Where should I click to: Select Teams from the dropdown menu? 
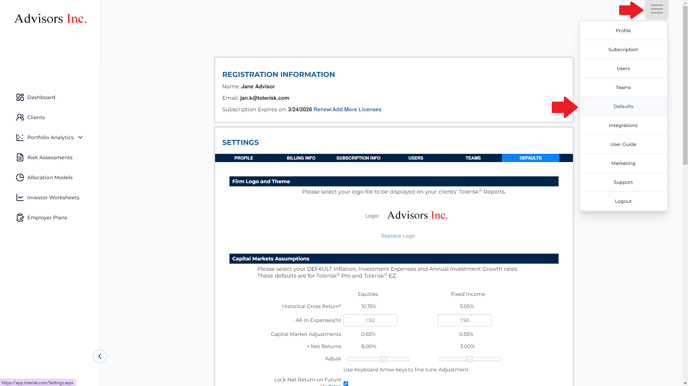pyautogui.click(x=623, y=87)
